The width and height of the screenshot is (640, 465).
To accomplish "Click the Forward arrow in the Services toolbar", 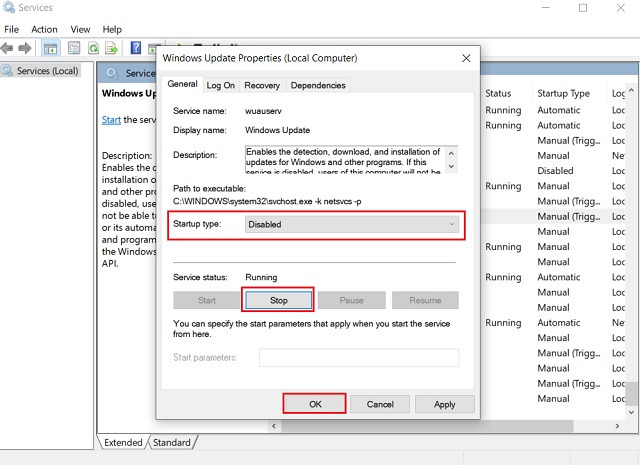I will 25,48.
